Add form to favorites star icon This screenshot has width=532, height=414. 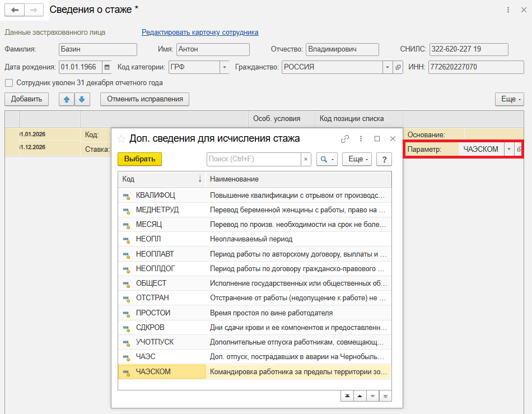pyautogui.click(x=120, y=138)
